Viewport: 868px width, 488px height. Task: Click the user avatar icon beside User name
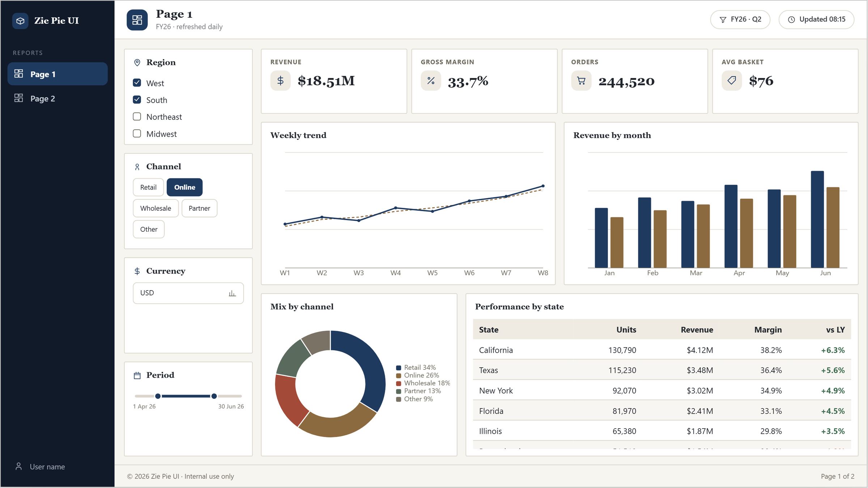[x=19, y=466]
